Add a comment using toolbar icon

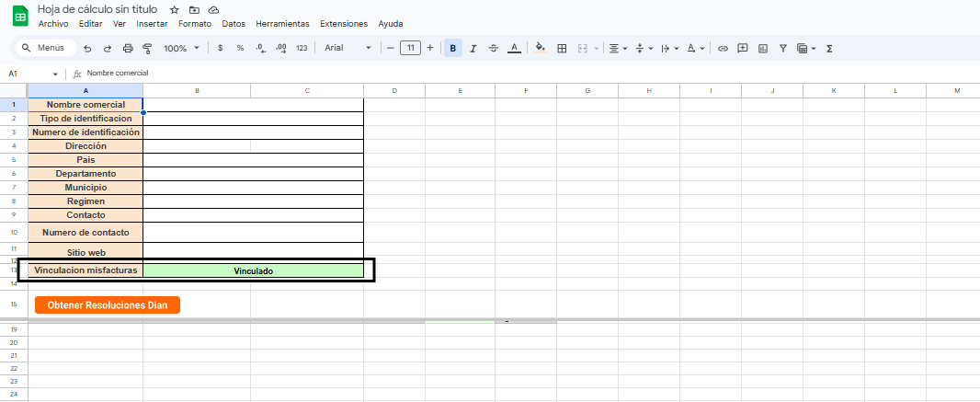743,48
